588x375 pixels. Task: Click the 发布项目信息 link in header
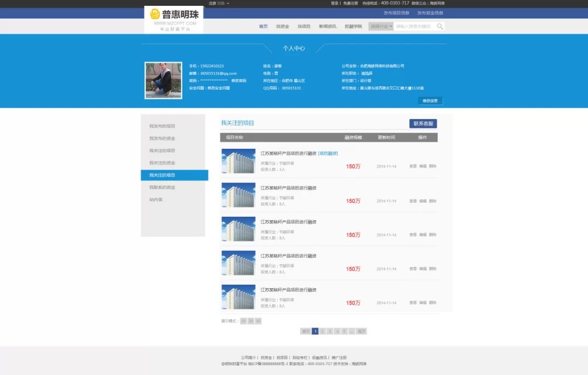point(396,12)
